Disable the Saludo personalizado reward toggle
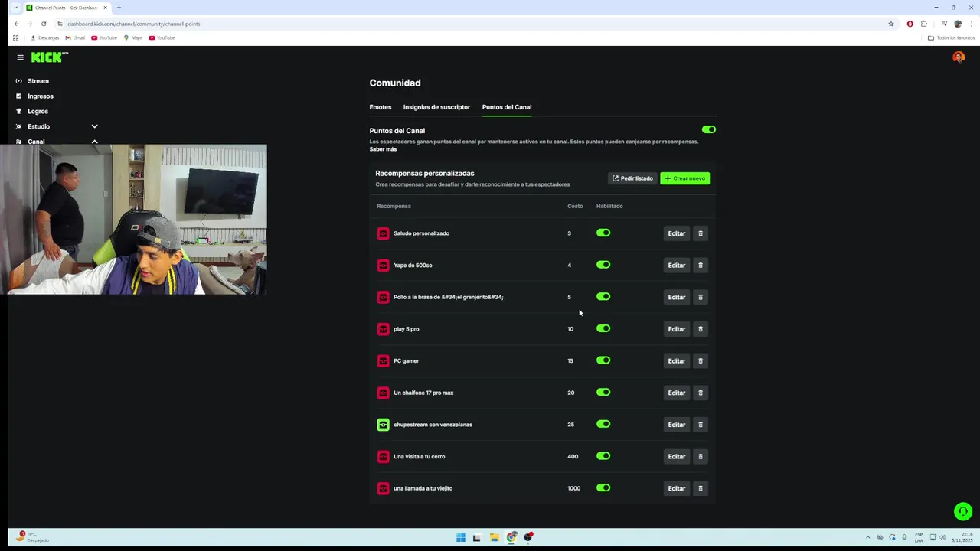Viewport: 980px width, 551px height. [x=603, y=233]
